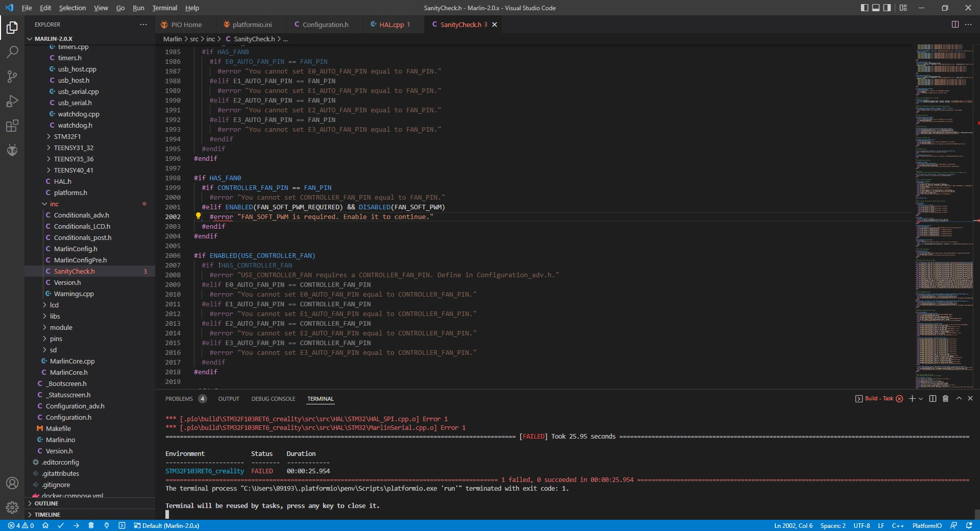This screenshot has width=980, height=531.
Task: Kill the terminal with the trash icon
Action: pos(945,398)
